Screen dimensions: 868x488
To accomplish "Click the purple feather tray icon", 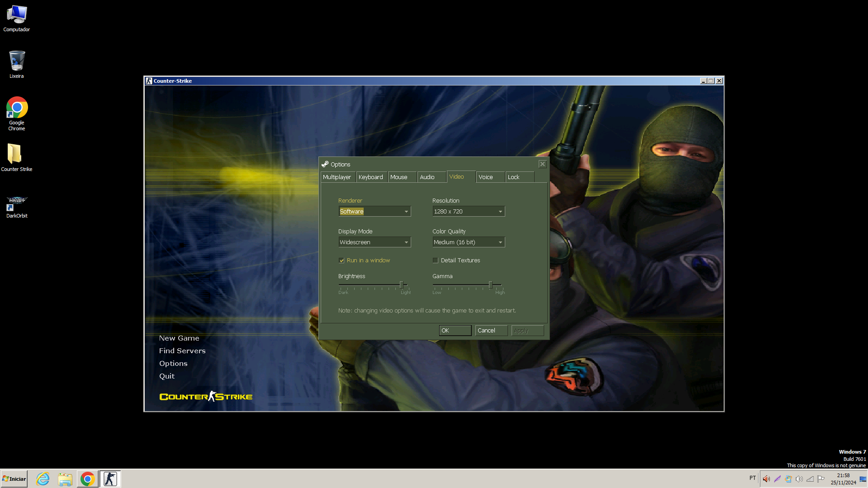I will 777,479.
